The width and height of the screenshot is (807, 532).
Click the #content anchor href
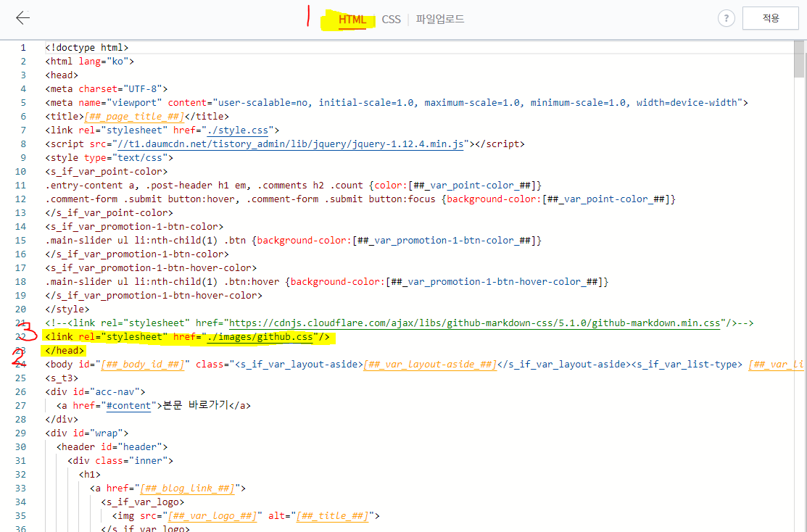[x=128, y=405]
